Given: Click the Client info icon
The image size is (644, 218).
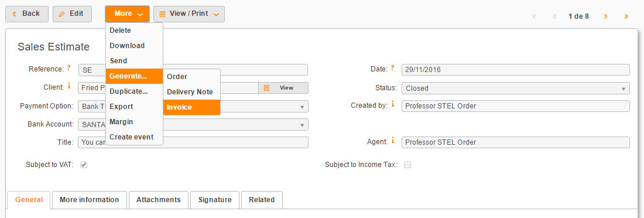Looking at the screenshot, I should (69, 86).
